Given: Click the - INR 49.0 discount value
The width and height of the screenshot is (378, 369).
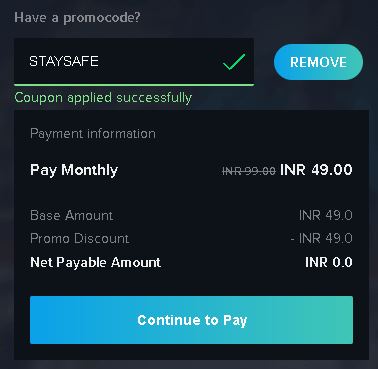Looking at the screenshot, I should pyautogui.click(x=321, y=238).
